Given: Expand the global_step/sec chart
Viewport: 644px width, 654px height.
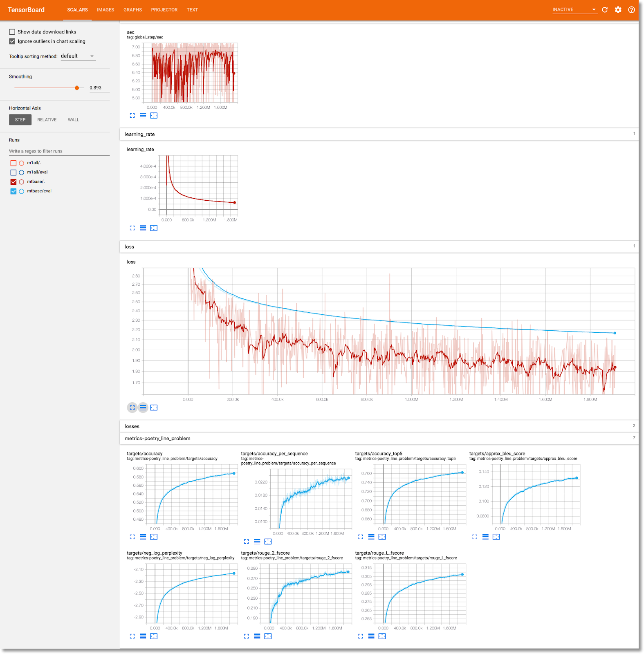Looking at the screenshot, I should (x=132, y=116).
